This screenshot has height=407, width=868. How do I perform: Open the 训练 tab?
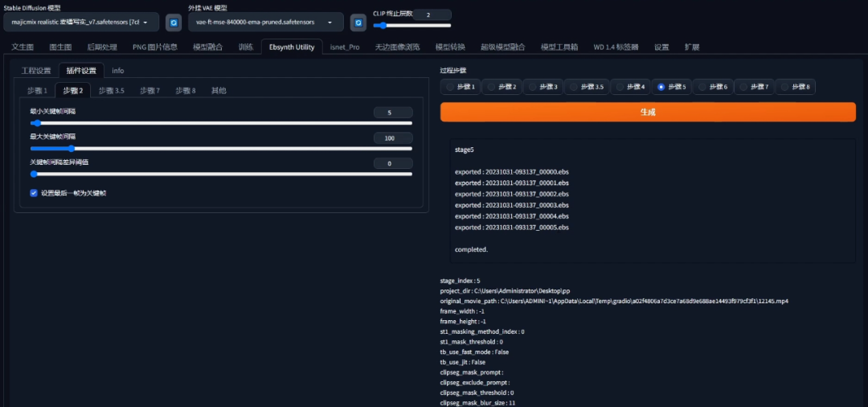click(x=246, y=47)
